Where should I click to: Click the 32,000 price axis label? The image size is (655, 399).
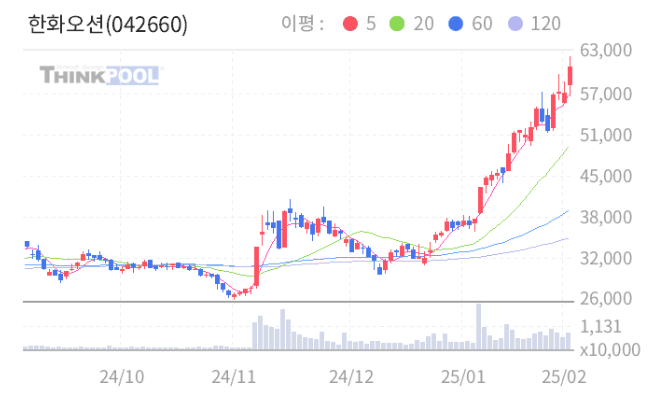click(x=606, y=258)
